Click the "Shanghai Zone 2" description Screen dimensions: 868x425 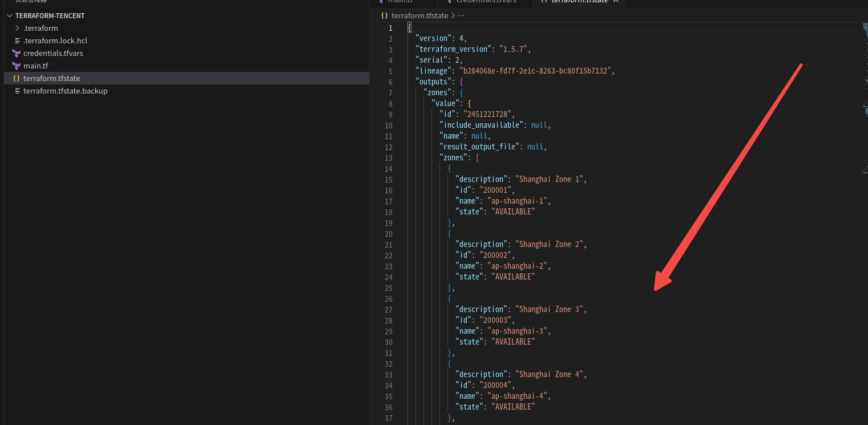coord(550,245)
